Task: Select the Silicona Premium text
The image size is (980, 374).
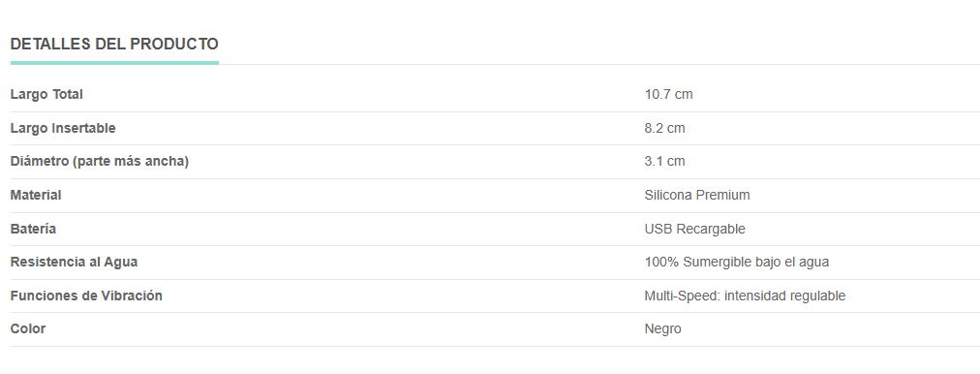Action: (x=697, y=195)
